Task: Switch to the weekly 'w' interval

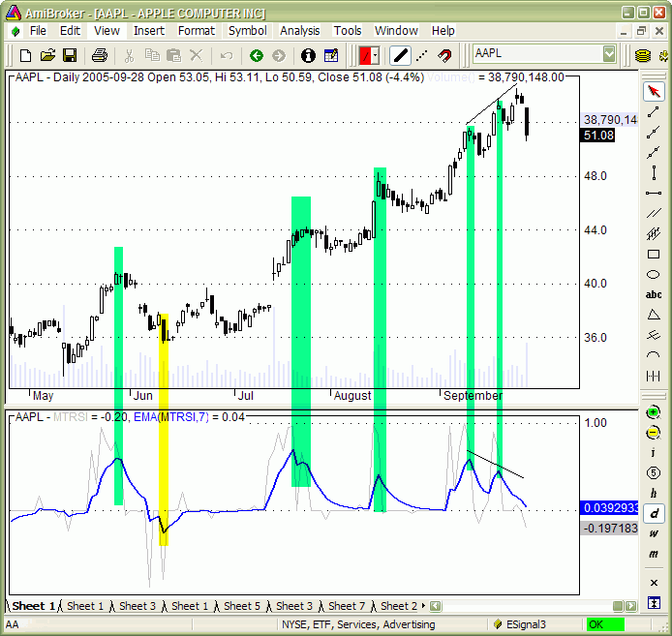Action: 654,533
